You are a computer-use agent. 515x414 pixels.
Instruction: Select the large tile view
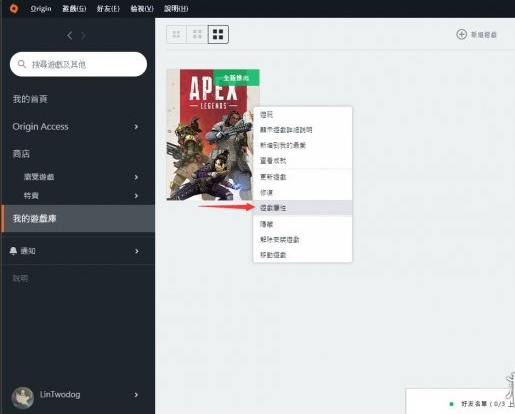click(x=218, y=34)
